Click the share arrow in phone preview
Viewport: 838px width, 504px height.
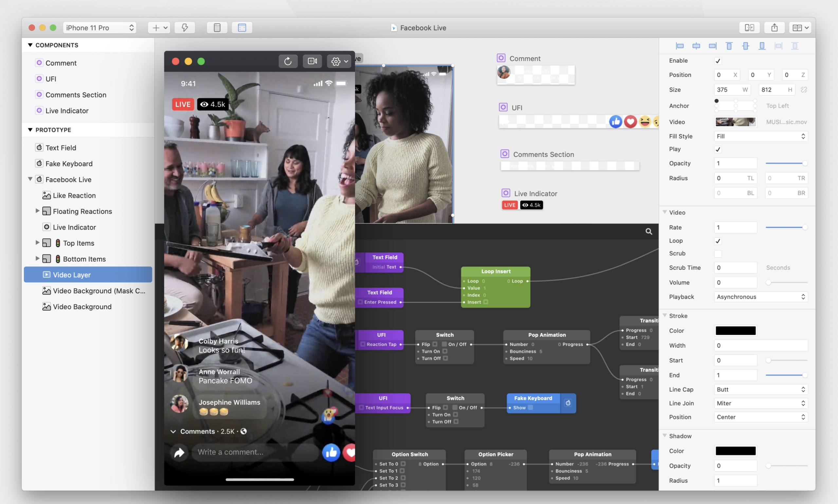click(x=179, y=452)
